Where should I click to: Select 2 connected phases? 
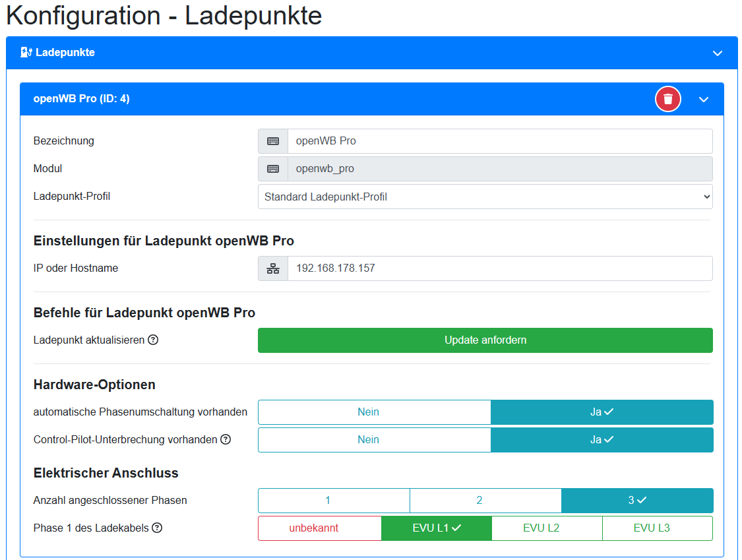tap(485, 501)
